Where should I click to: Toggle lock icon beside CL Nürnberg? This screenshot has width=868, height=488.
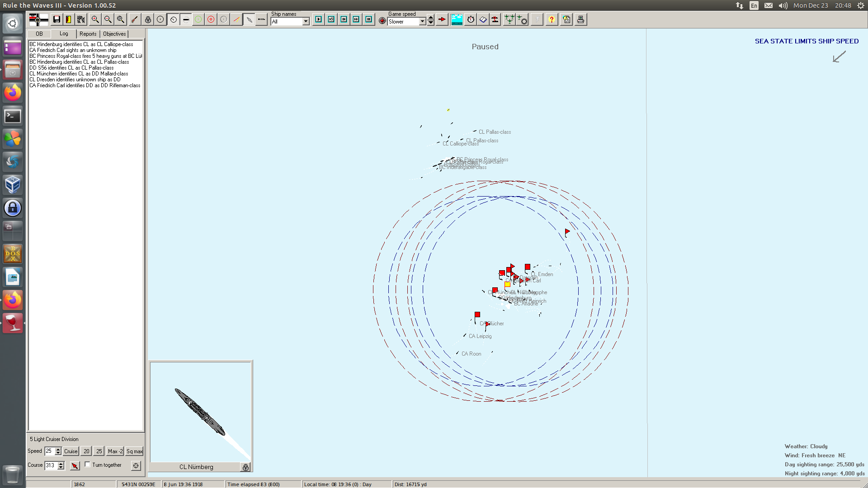pos(245,467)
